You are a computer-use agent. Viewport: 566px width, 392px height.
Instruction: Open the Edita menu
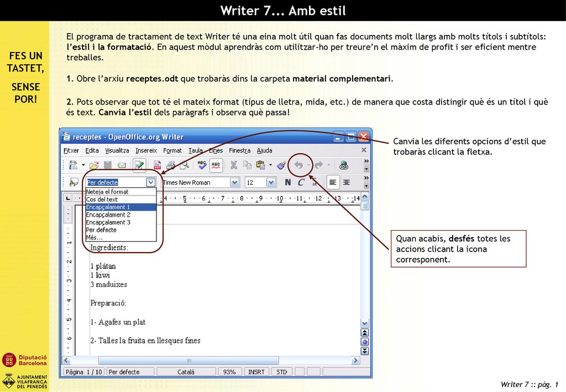click(92, 150)
